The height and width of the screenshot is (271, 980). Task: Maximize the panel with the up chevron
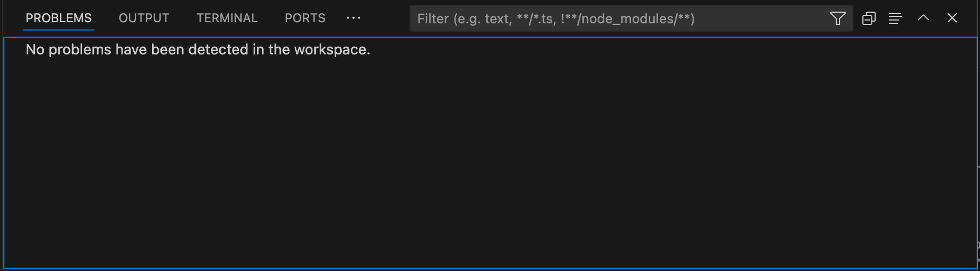tap(923, 18)
